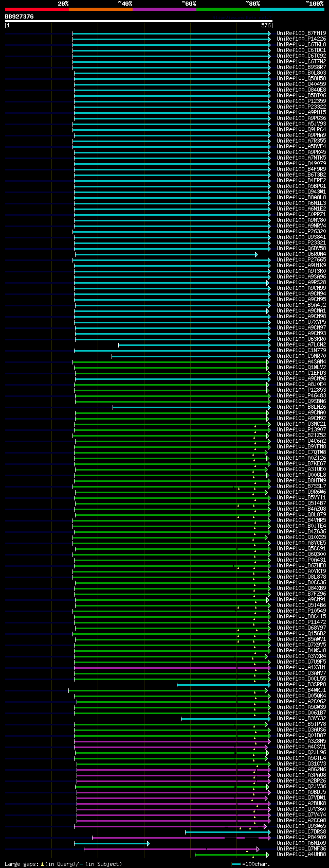Select the UniRef100_Q84XB9 label

pos(301,588)
